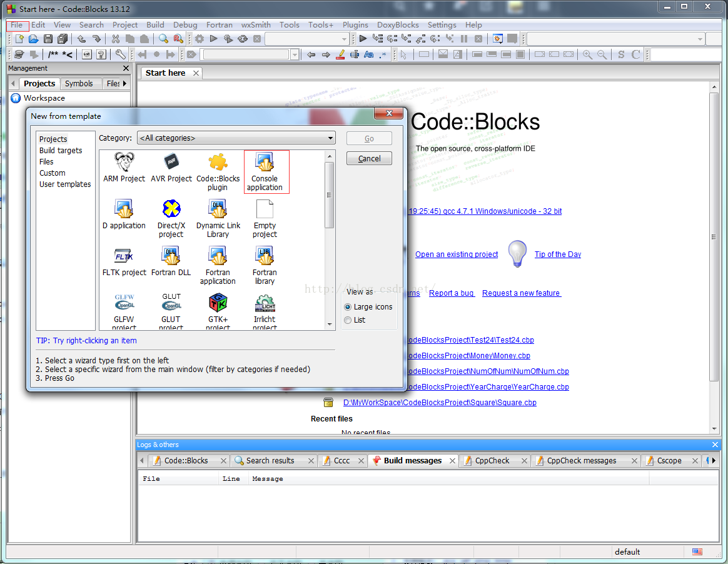Viewport: 728px width, 564px height.
Task: Open the DoxyBlocks menu
Action: click(398, 25)
